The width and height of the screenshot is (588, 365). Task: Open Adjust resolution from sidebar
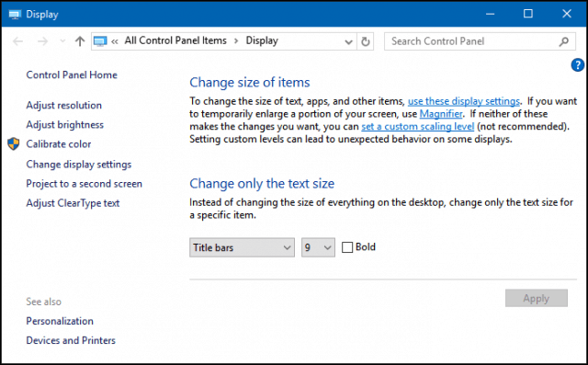63,106
